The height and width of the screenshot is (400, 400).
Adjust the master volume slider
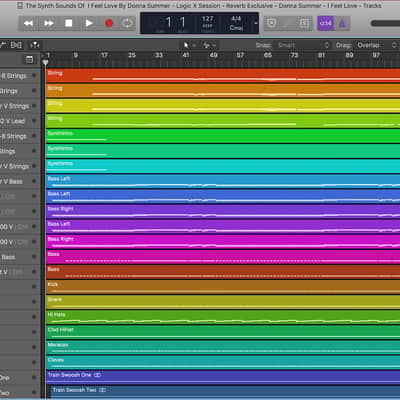(x=385, y=23)
